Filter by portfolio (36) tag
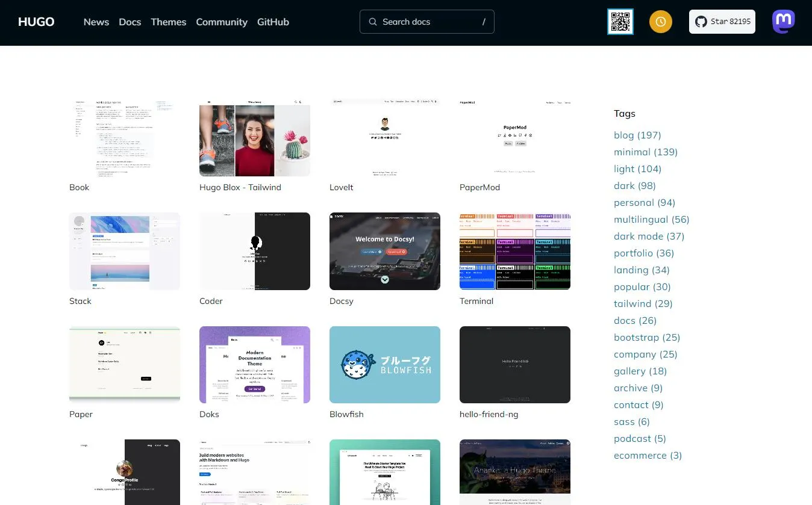 pyautogui.click(x=644, y=253)
